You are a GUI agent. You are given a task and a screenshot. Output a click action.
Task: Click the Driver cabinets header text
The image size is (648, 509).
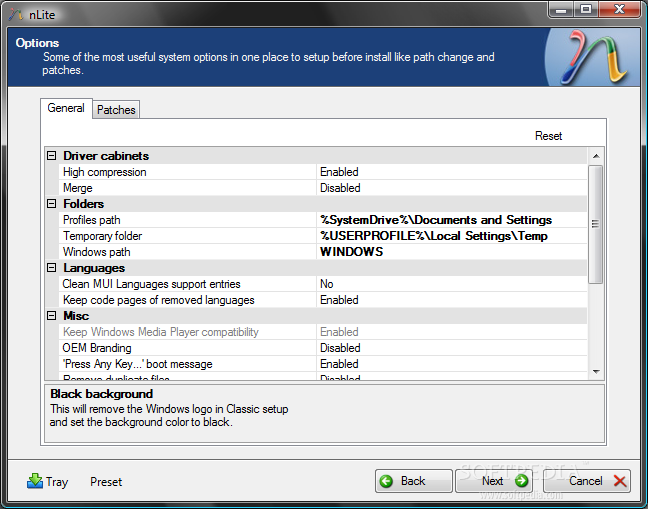tap(106, 156)
